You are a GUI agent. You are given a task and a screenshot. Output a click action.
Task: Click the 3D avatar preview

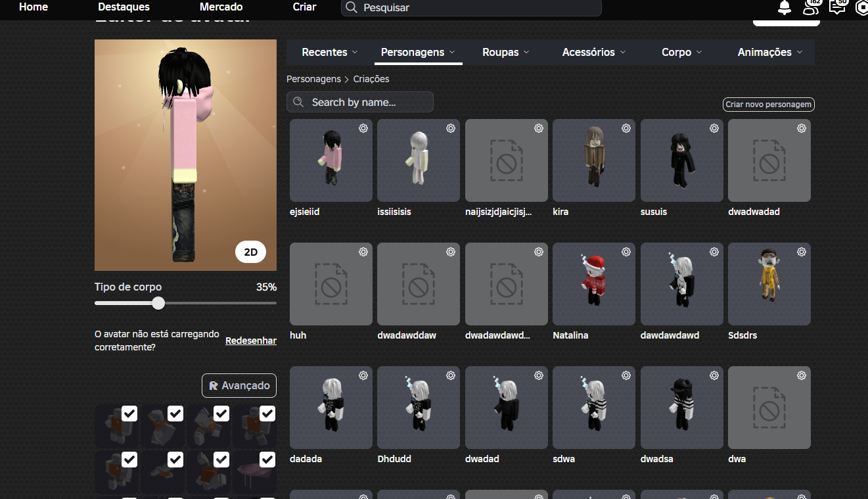(x=185, y=155)
